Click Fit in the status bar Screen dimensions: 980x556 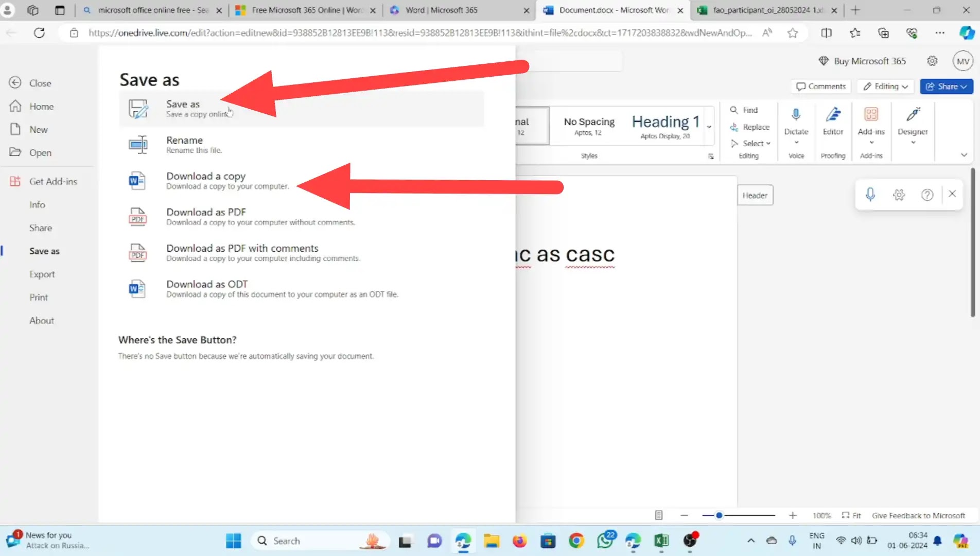pyautogui.click(x=851, y=515)
